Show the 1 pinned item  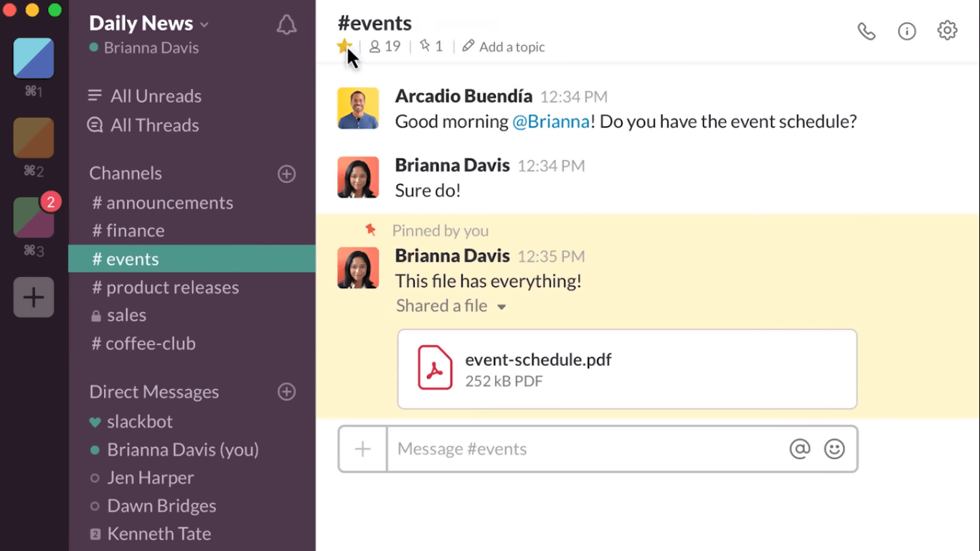pos(431,47)
